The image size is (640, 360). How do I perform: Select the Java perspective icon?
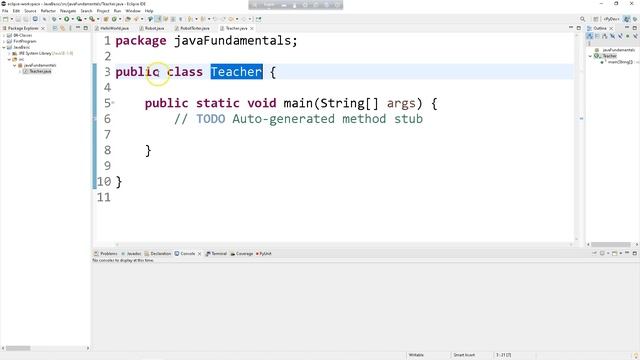click(x=627, y=19)
